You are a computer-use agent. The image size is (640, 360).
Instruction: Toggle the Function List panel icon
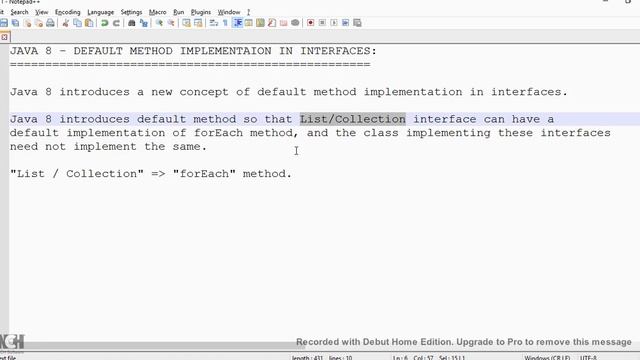point(272,23)
